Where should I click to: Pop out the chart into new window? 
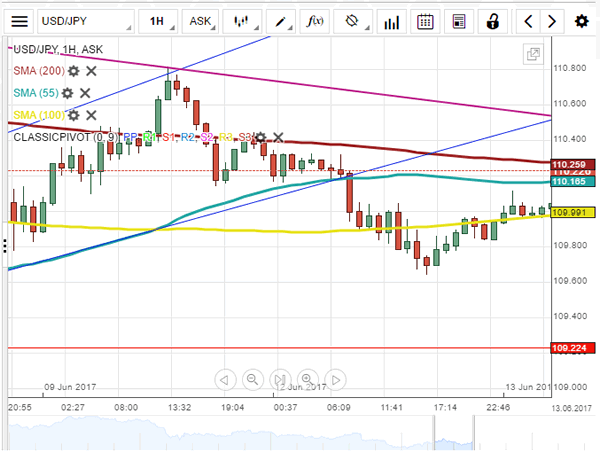pyautogui.click(x=534, y=55)
